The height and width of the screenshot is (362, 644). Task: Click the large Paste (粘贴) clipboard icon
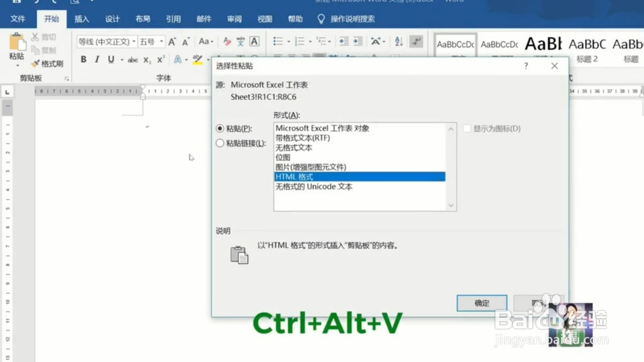[17, 42]
